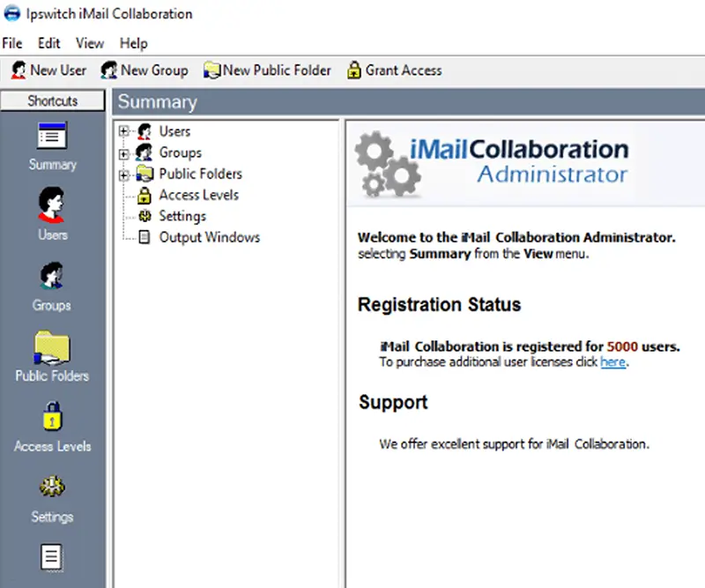Click the Ipswitch iMail app icon in title bar
Image resolution: width=705 pixels, height=588 pixels.
pos(12,13)
